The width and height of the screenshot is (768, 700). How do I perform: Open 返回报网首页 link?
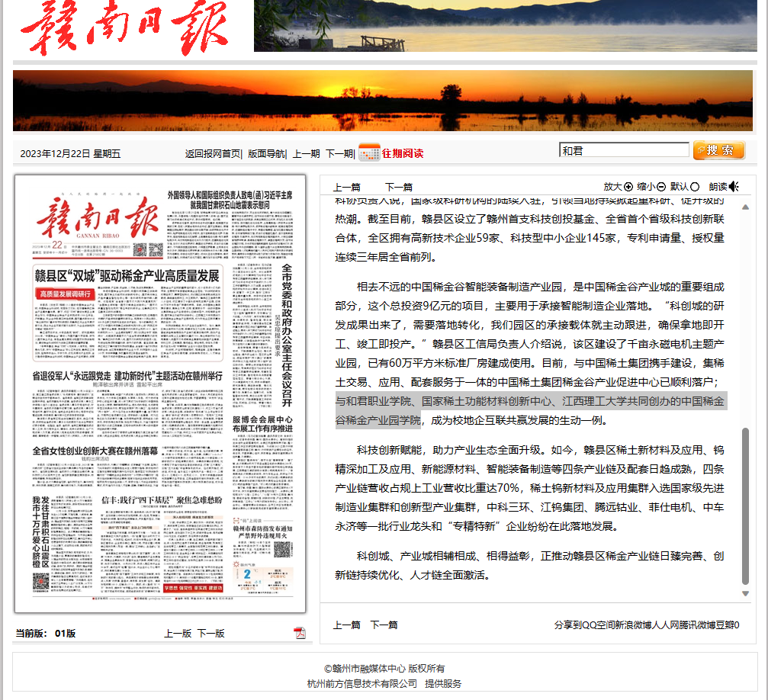[212, 153]
